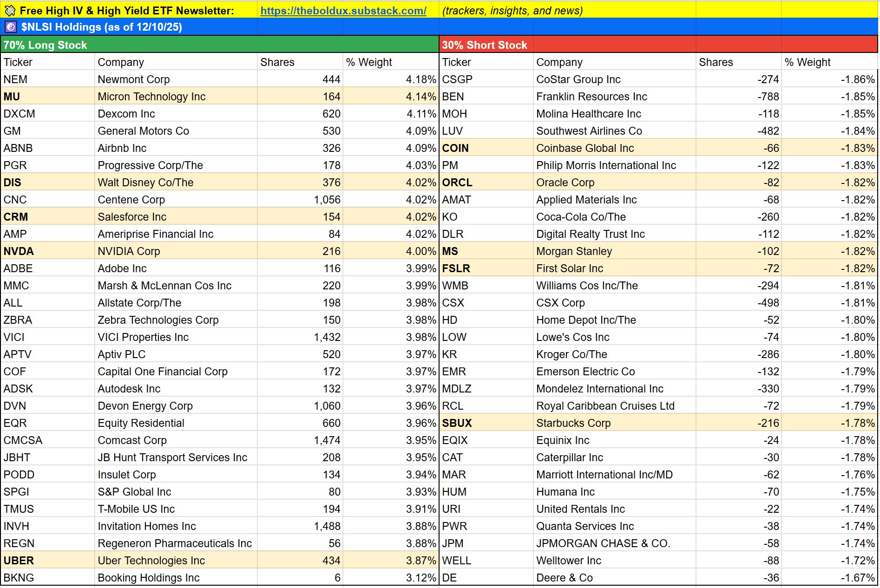Select the Dexcom Inc company cell
This screenshot has width=880, height=588.
pos(176,114)
